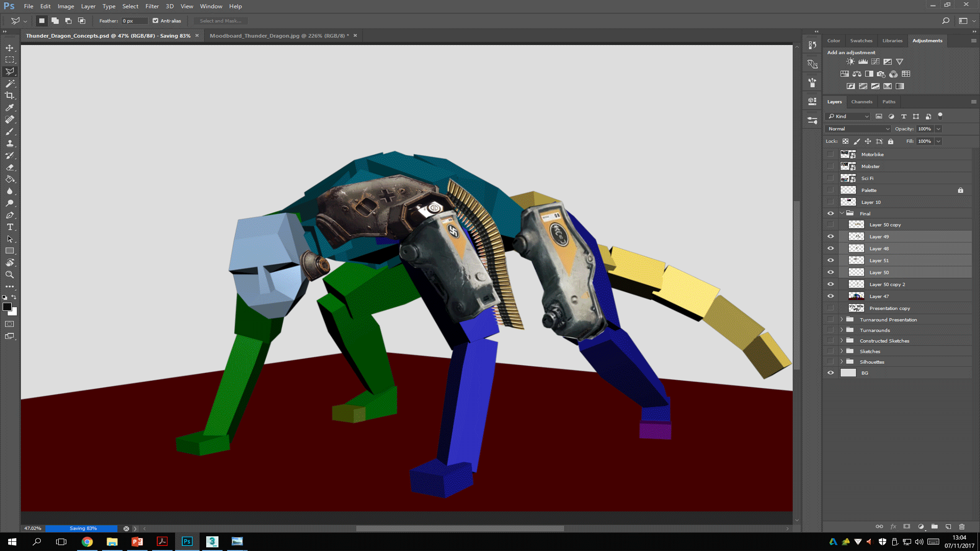The height and width of the screenshot is (551, 980).
Task: Switch to the Channels tab
Action: point(862,102)
